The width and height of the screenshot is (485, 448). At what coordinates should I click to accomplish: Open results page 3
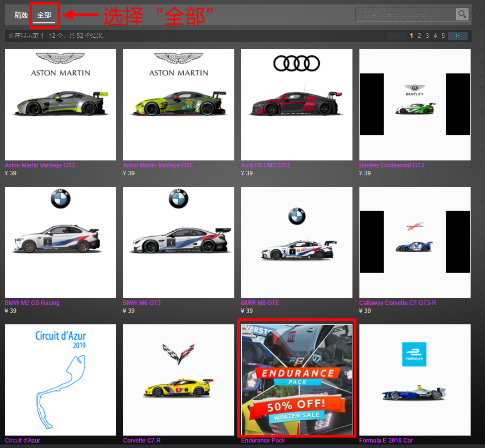[427, 36]
